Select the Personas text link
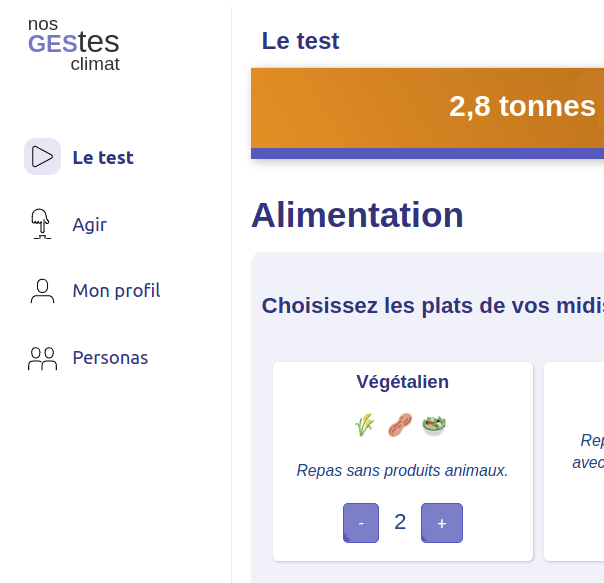604x583 pixels. click(x=110, y=358)
